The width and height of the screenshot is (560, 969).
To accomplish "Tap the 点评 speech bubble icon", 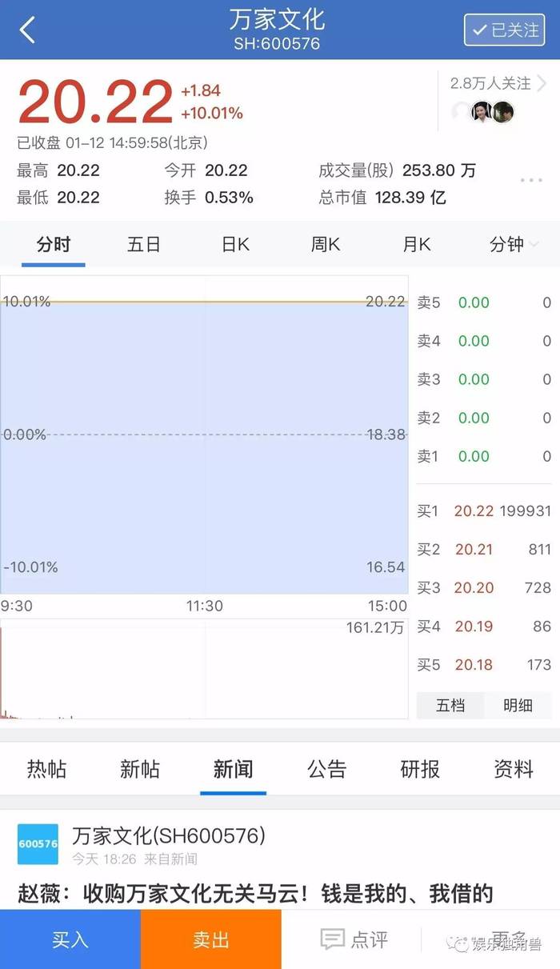I will pos(333,939).
